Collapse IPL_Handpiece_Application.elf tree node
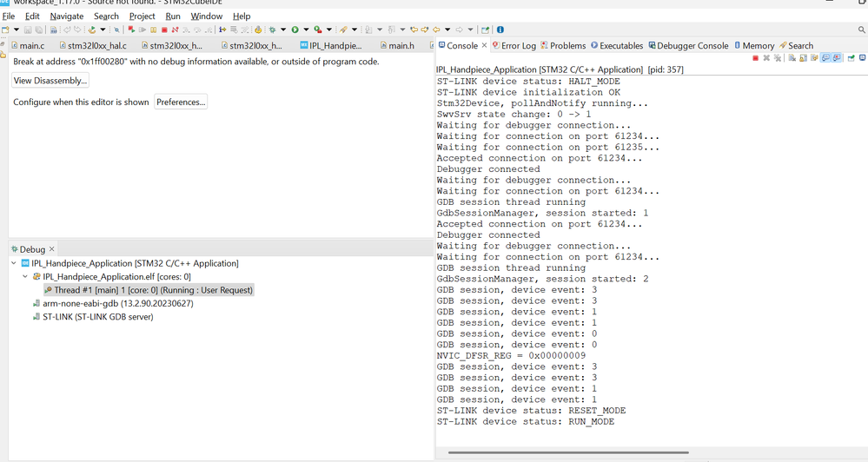 point(25,277)
